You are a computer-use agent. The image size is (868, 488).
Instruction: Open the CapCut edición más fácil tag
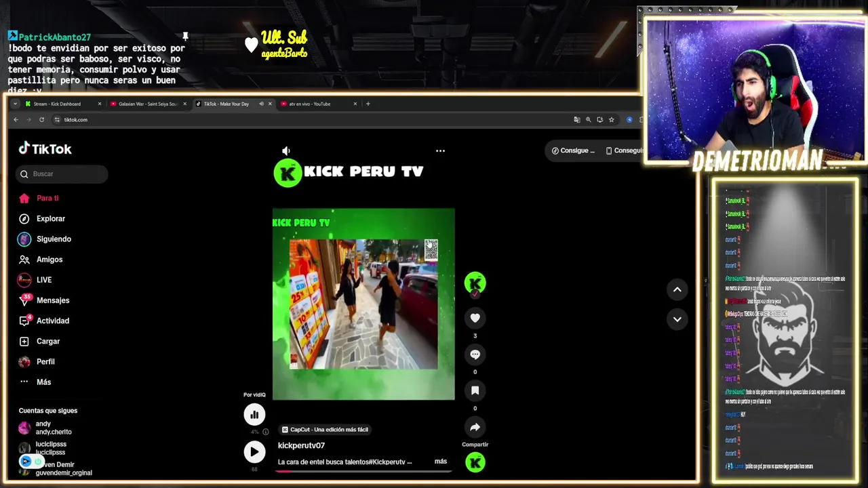[325, 429]
